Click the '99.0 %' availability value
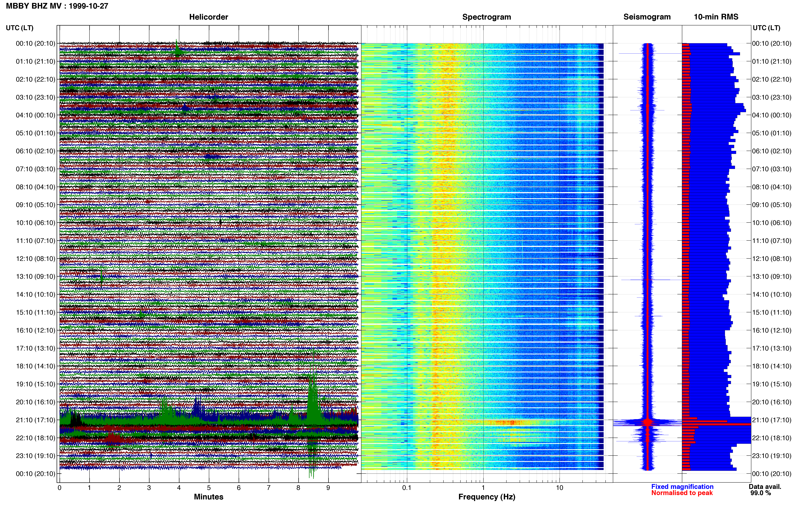Image resolution: width=812 pixels, height=508 pixels. pyautogui.click(x=761, y=493)
